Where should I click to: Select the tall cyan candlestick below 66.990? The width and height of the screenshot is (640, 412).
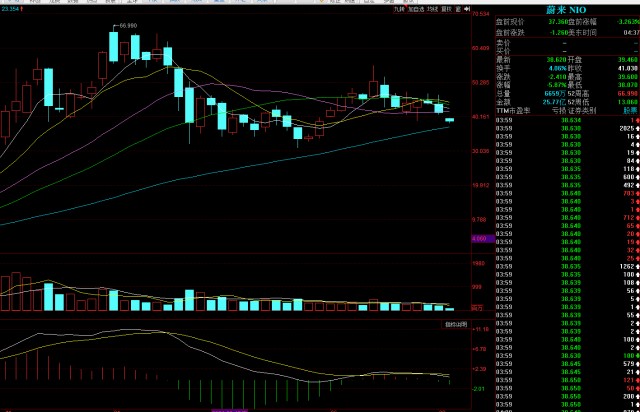tap(114, 46)
